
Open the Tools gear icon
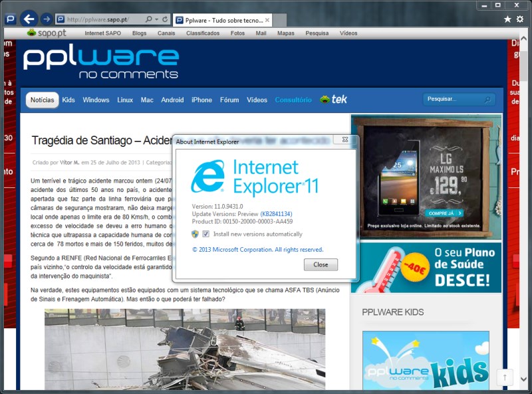520,19
